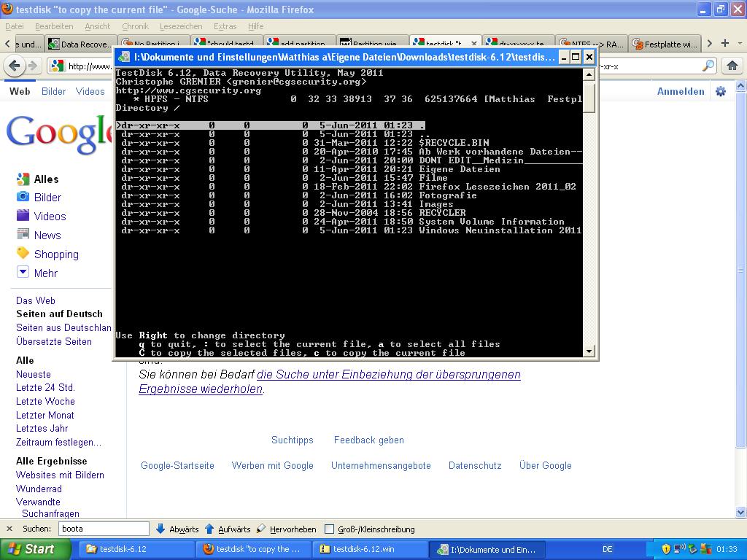Open the Chronik menu

(x=135, y=27)
